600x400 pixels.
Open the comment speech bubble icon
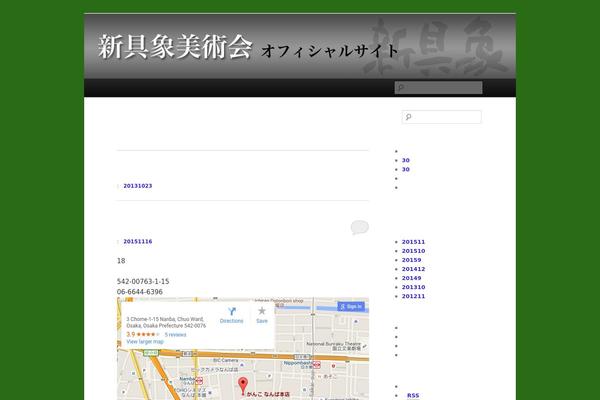coord(360,227)
